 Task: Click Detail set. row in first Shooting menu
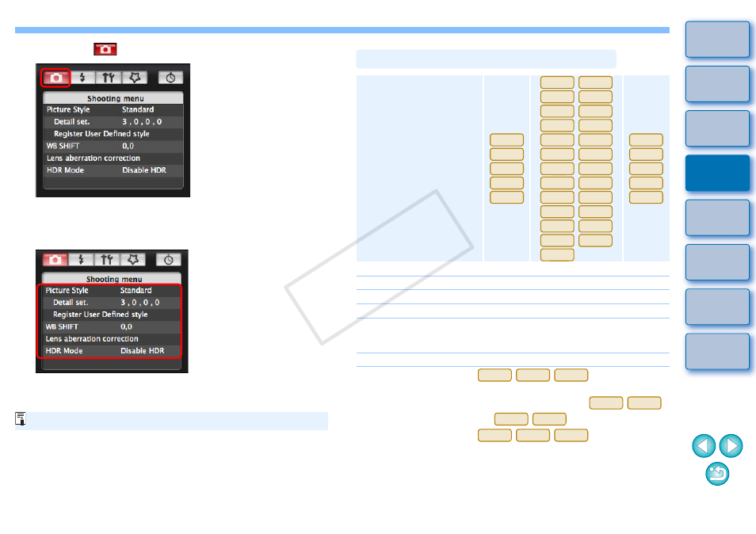(113, 122)
